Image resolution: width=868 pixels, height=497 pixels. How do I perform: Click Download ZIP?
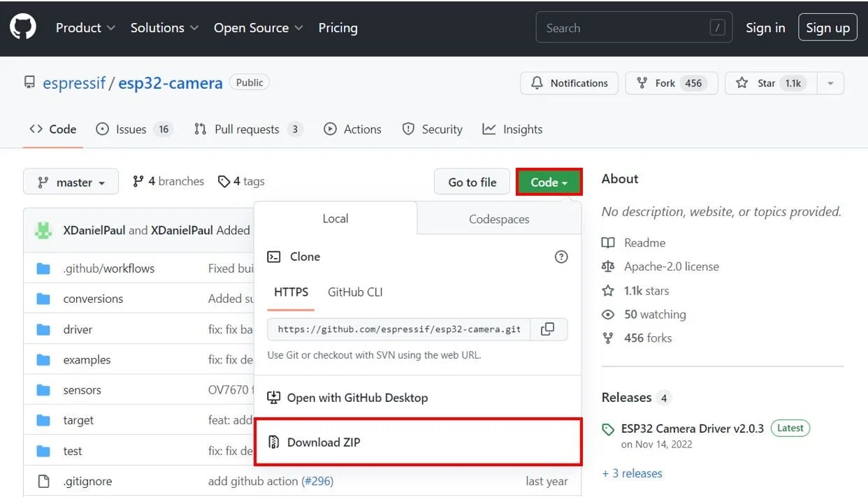coord(324,442)
